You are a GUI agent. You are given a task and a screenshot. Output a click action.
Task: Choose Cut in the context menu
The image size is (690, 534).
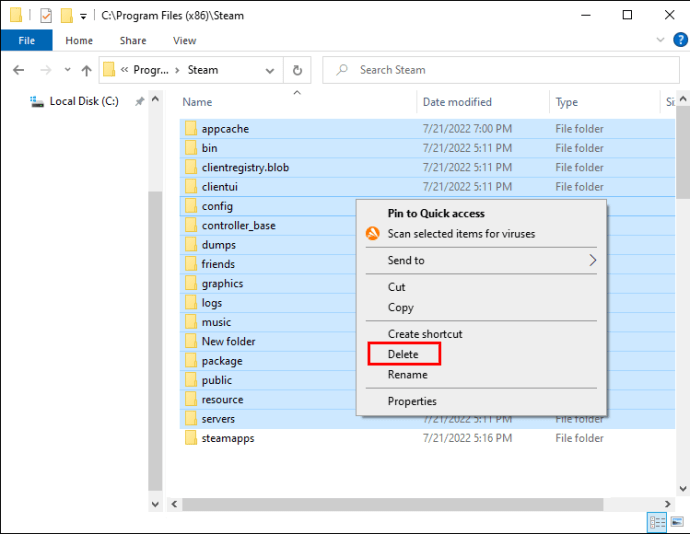[396, 287]
